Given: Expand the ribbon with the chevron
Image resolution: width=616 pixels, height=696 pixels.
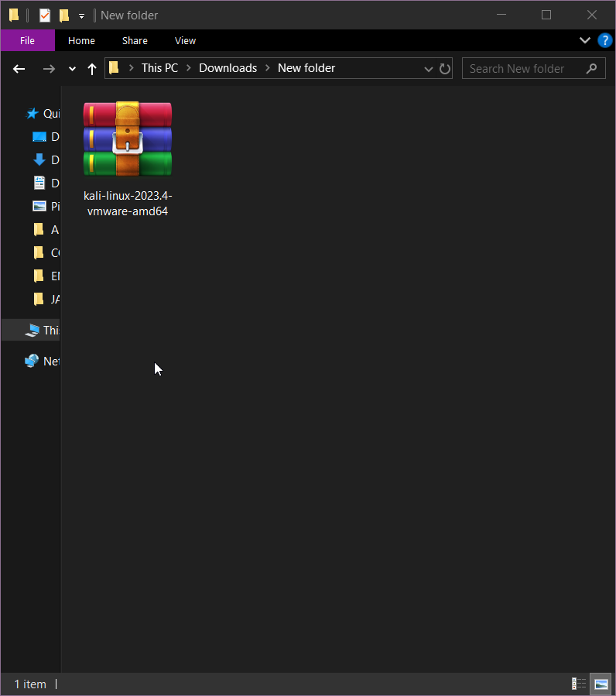Looking at the screenshot, I should 584,40.
